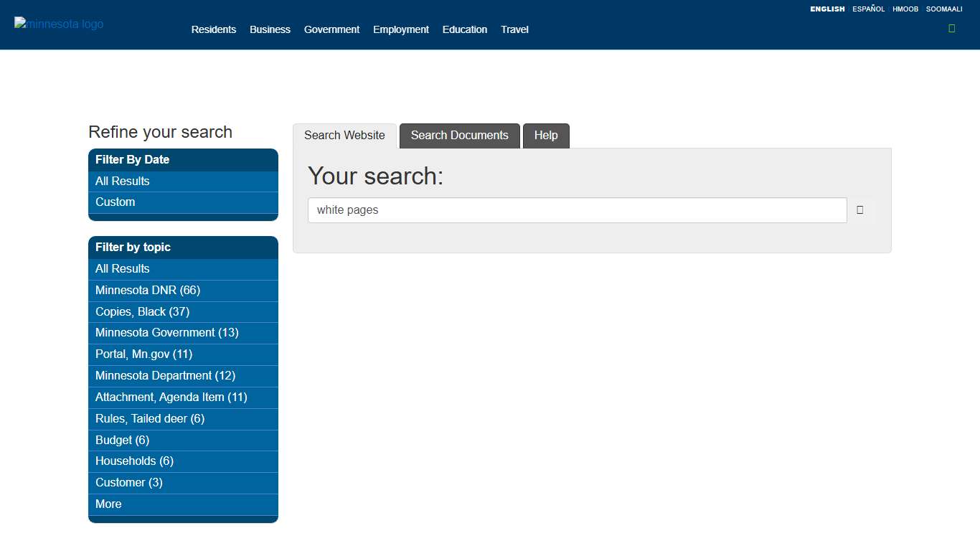The height and width of the screenshot is (551, 980).
Task: Click the search icon beside the search box
Action: pyautogui.click(x=859, y=209)
